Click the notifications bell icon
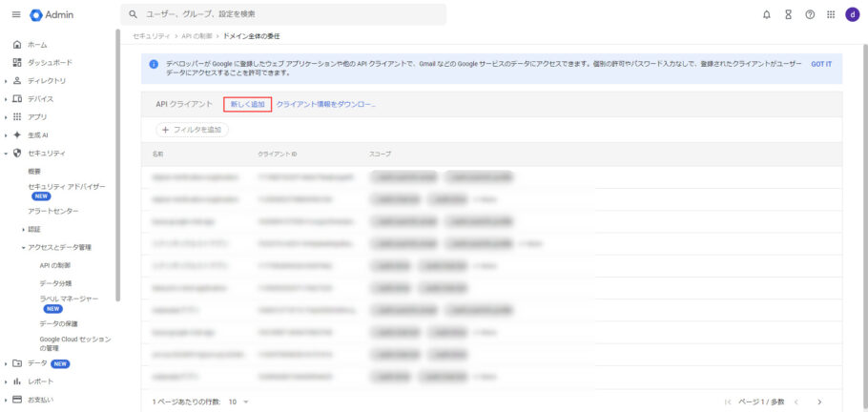The width and height of the screenshot is (868, 412). click(767, 14)
